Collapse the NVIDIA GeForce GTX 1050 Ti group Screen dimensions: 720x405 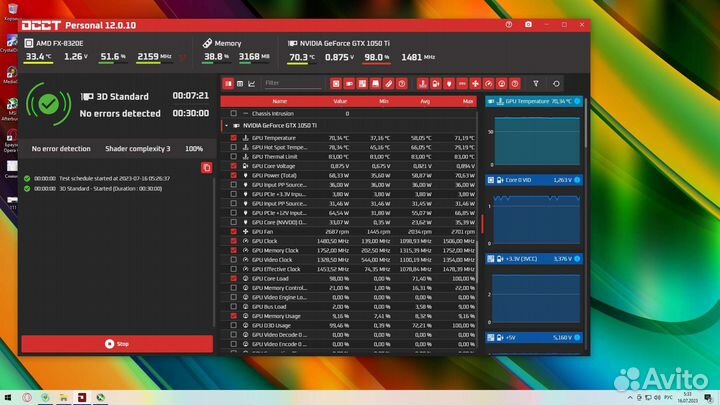tap(225, 126)
